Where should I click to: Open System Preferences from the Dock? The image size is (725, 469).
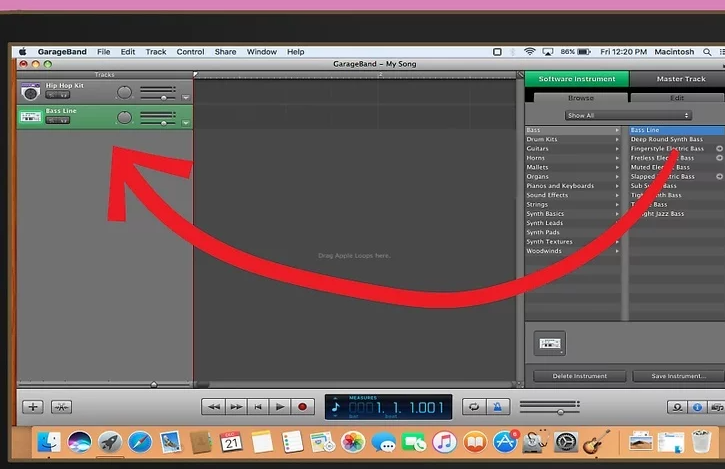[566, 442]
